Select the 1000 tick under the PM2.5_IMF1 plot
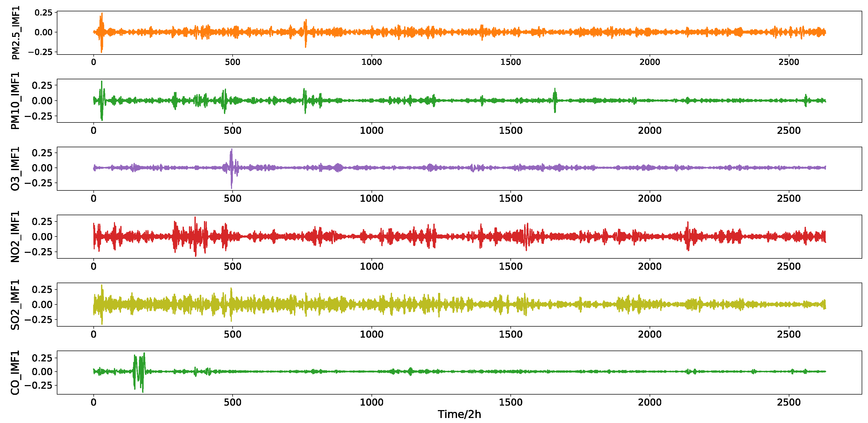868x423 pixels. [372, 62]
